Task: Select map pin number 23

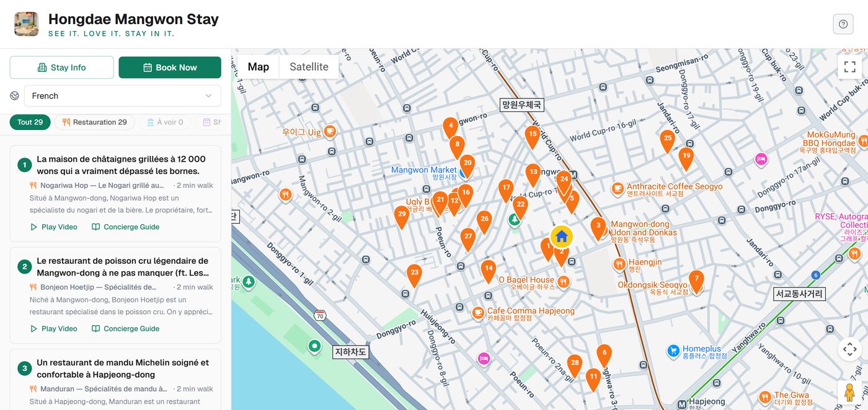Action: 415,276
